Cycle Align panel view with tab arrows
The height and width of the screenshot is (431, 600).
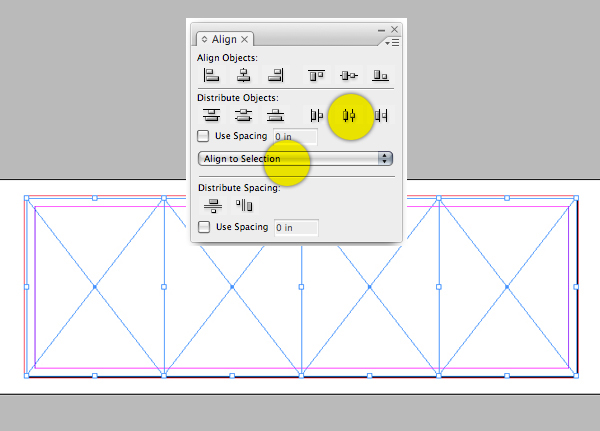pyautogui.click(x=204, y=39)
